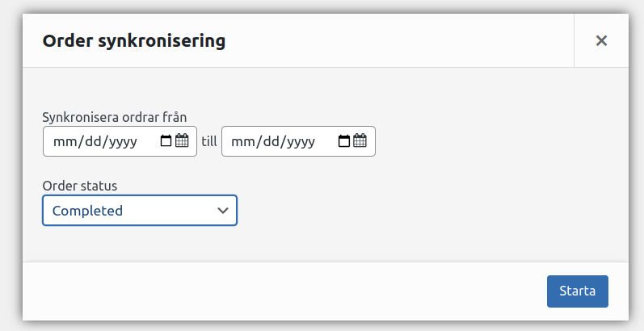This screenshot has height=331, width=644.
Task: Click empty footer area left of Starta
Action: tap(283, 291)
